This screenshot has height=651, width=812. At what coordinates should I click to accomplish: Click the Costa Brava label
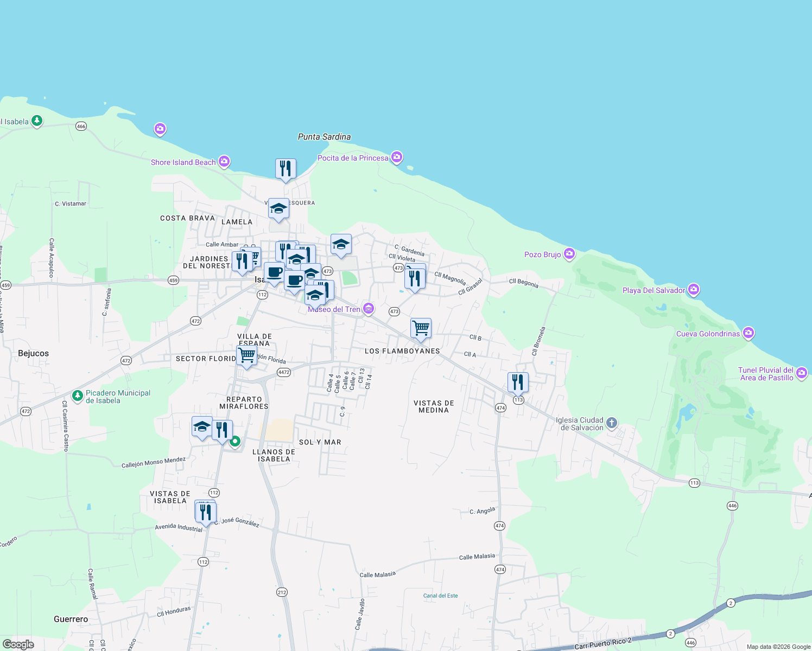tap(187, 218)
